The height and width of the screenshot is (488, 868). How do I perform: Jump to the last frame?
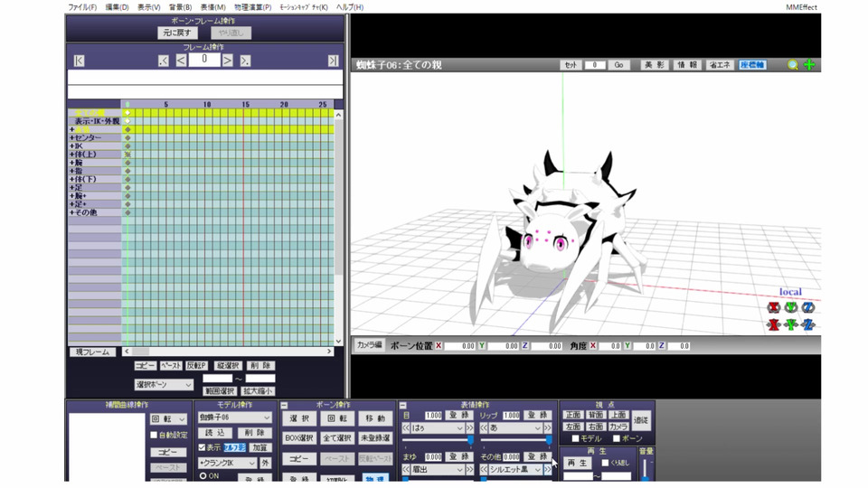333,61
